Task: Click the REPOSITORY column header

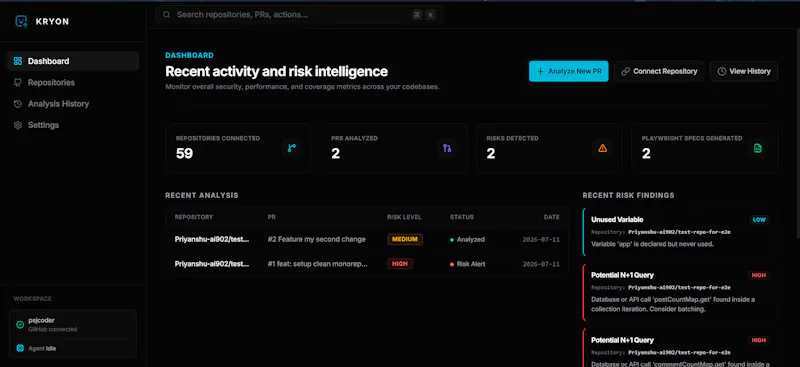Action: pos(194,217)
